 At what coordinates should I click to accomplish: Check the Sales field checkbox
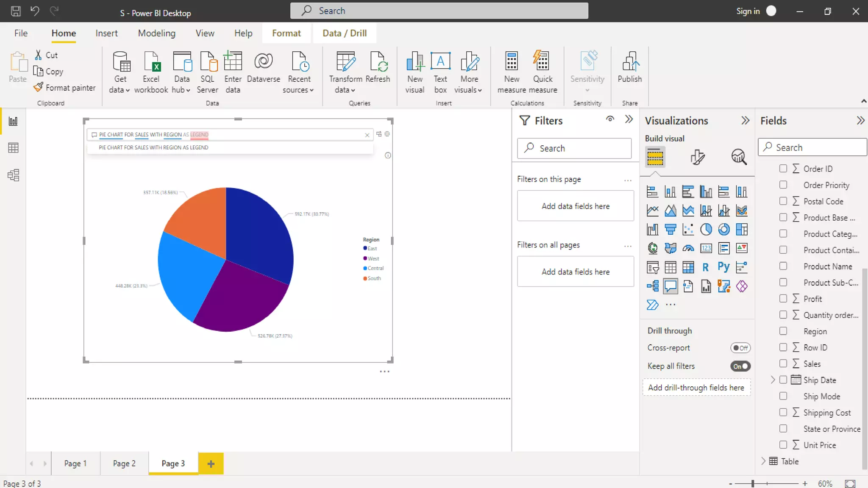(x=783, y=363)
